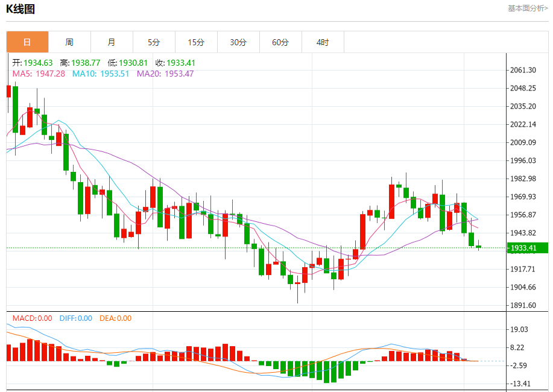
Task: Open the 基本面分析 link
Action: click(x=528, y=8)
